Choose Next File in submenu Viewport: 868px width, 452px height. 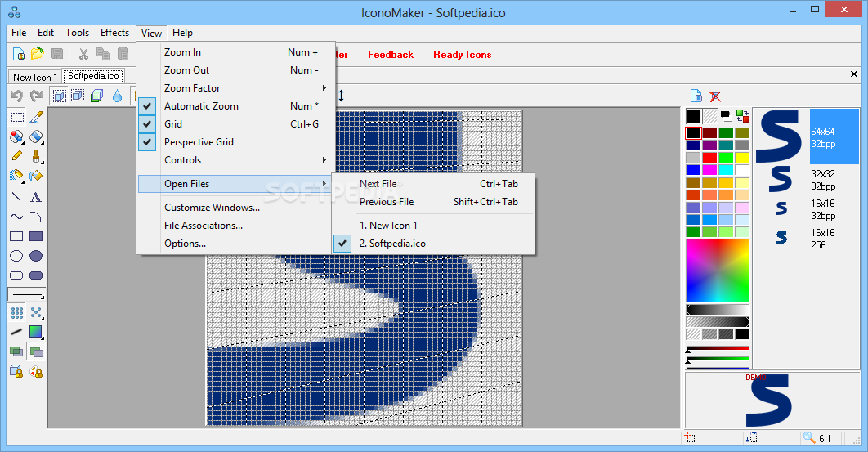pos(434,183)
